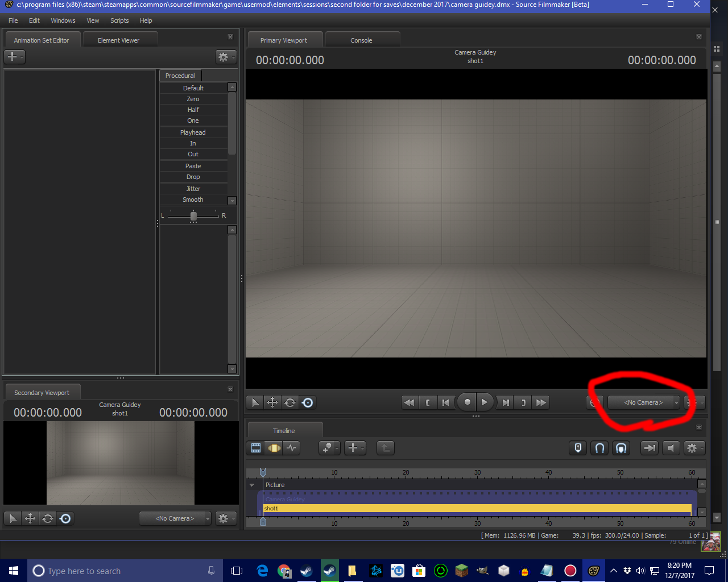Open Task View on the taskbar
728x582 pixels.
click(x=237, y=571)
